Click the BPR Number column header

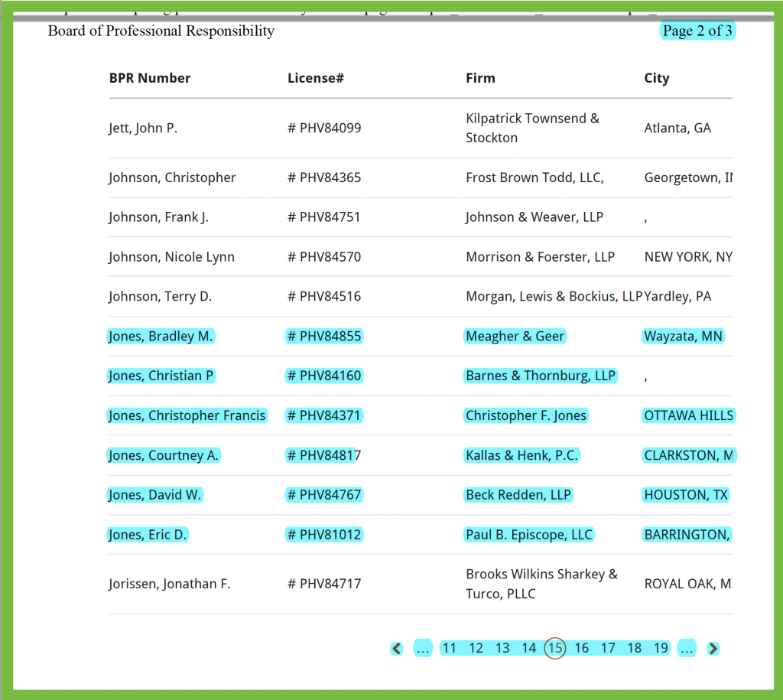pos(150,77)
